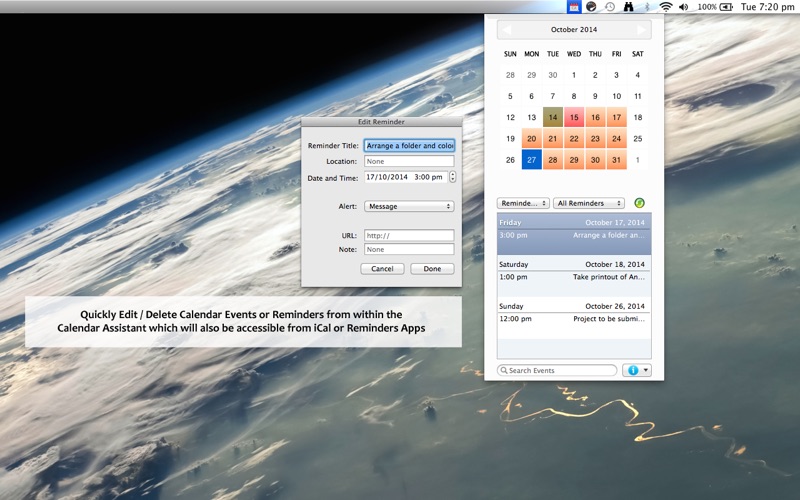800x500 pixels.
Task: Click the Search Events field
Action: [x=557, y=370]
